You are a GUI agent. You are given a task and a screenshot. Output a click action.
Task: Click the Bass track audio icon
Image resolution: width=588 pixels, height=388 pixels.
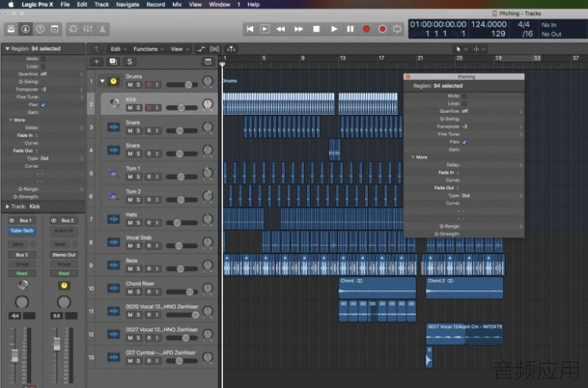pos(113,265)
